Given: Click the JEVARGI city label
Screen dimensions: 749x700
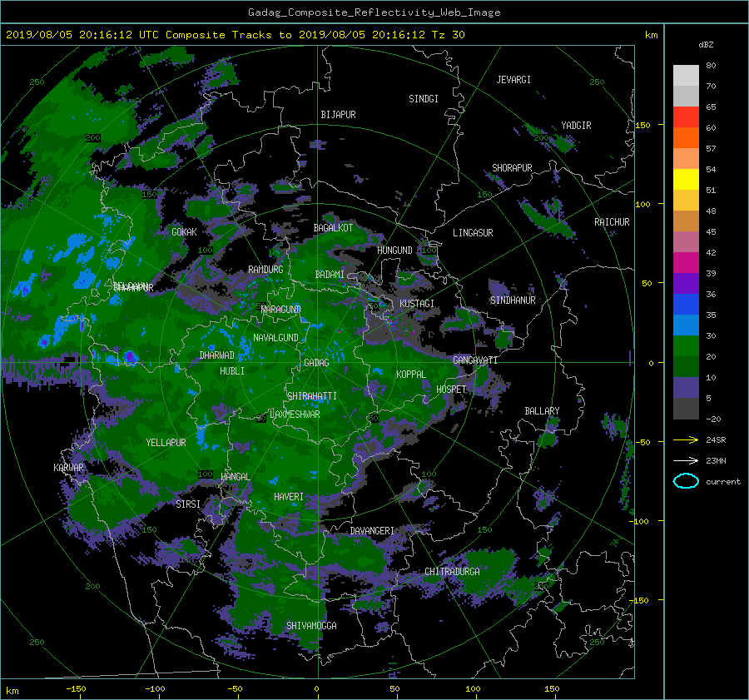Looking at the screenshot, I should 513,80.
